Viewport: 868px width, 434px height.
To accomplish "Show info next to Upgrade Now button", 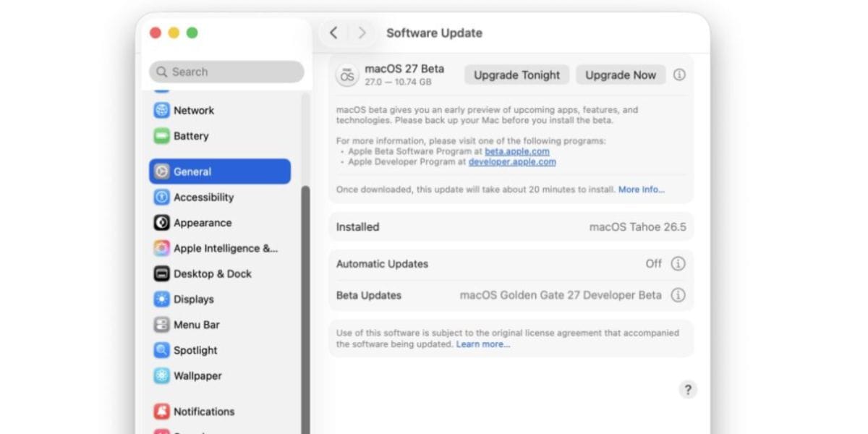I will pos(679,75).
